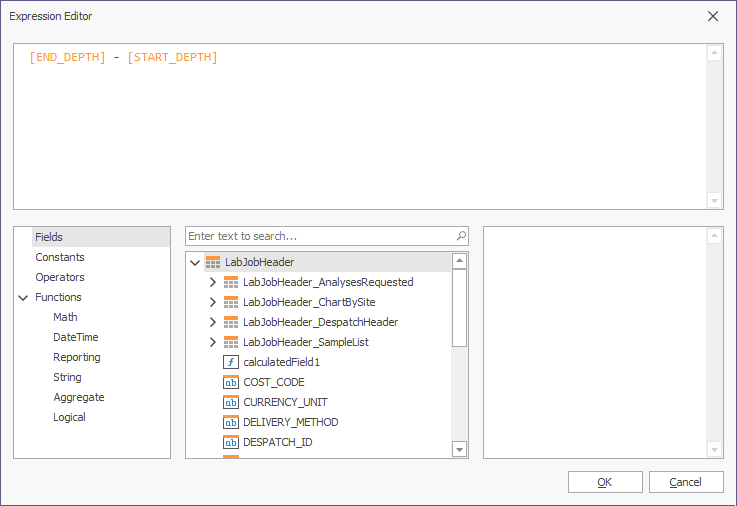Select the calculatedField1 field
The image size is (737, 506).
[x=281, y=362]
